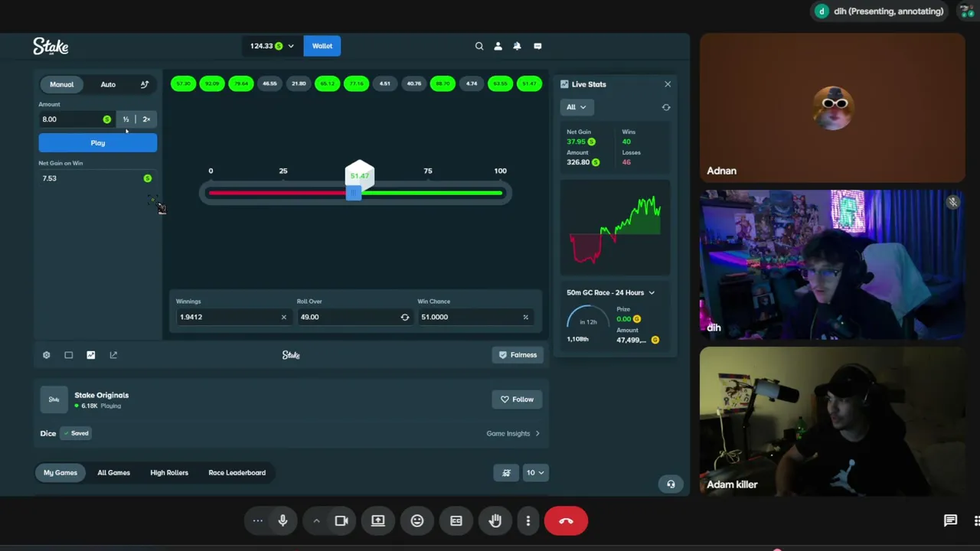Click the multiplier X icon in Winnings field

point(283,317)
